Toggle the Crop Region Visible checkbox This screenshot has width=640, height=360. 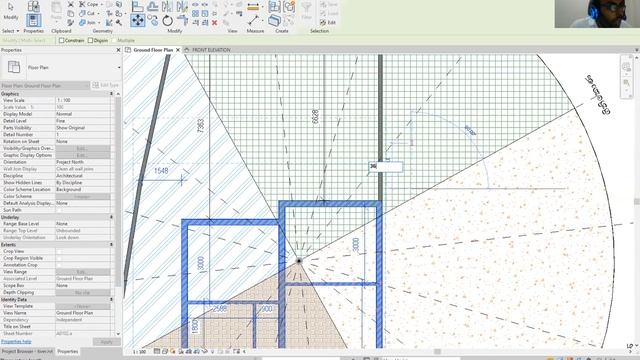(x=60, y=258)
